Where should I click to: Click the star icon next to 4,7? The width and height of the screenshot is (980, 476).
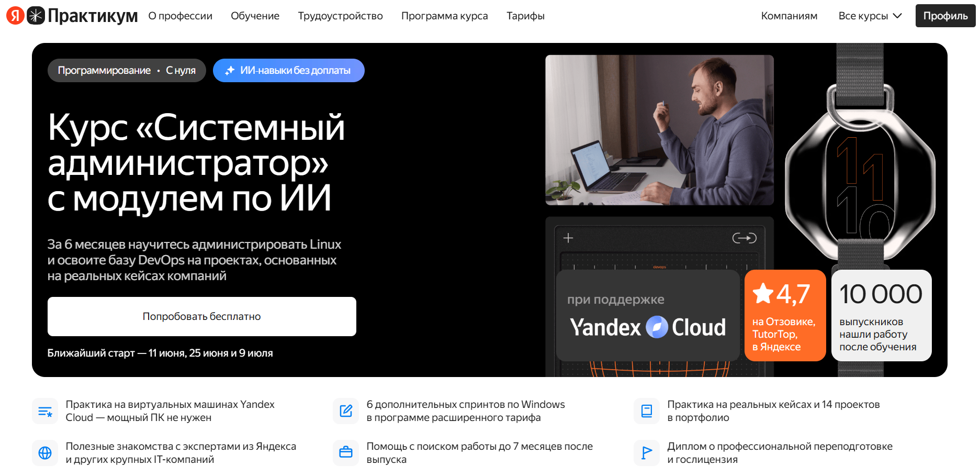pyautogui.click(x=763, y=293)
